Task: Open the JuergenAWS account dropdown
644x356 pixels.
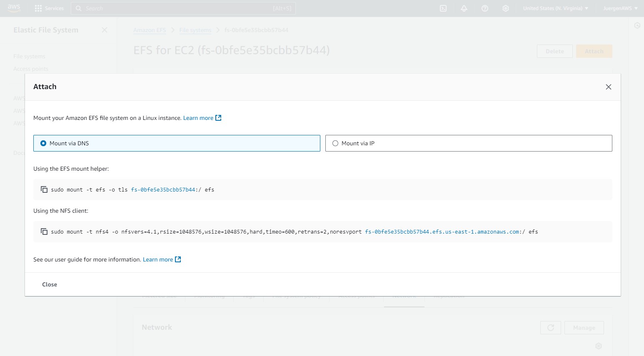Action: click(620, 8)
